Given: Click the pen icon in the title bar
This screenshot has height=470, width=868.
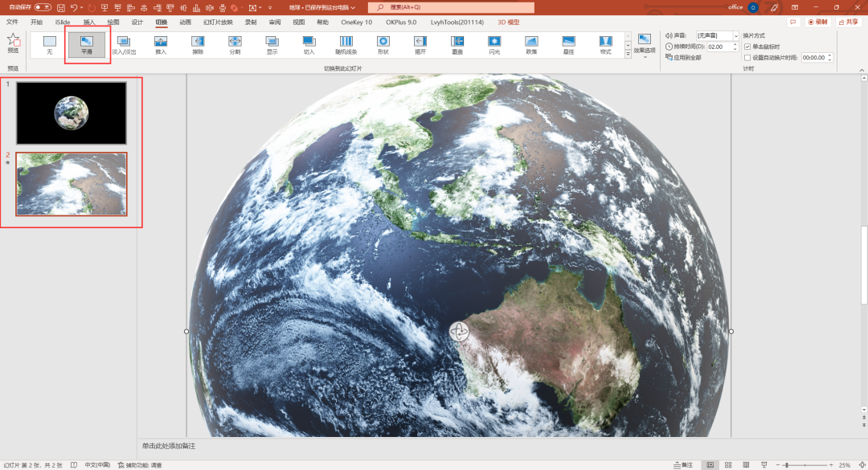Looking at the screenshot, I should coord(774,7).
